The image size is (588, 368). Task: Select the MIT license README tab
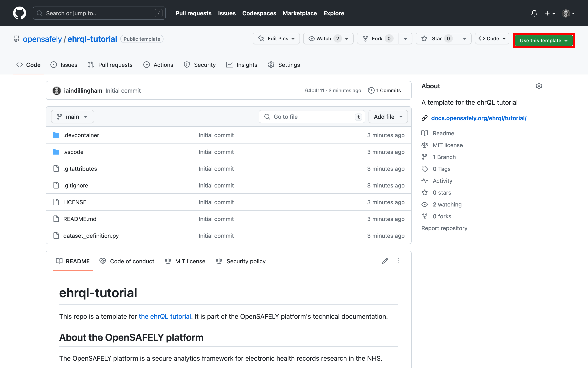click(x=185, y=261)
